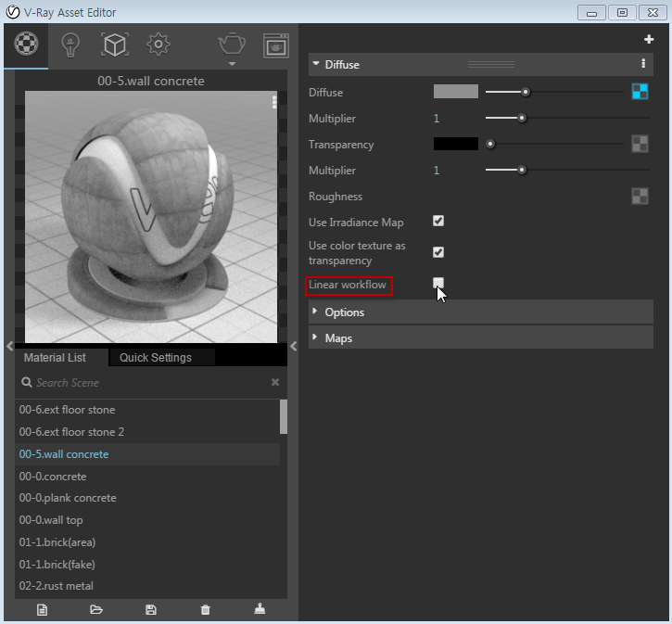Select material 00-0.concrete
Screen dimensions: 672x624
[147, 477]
